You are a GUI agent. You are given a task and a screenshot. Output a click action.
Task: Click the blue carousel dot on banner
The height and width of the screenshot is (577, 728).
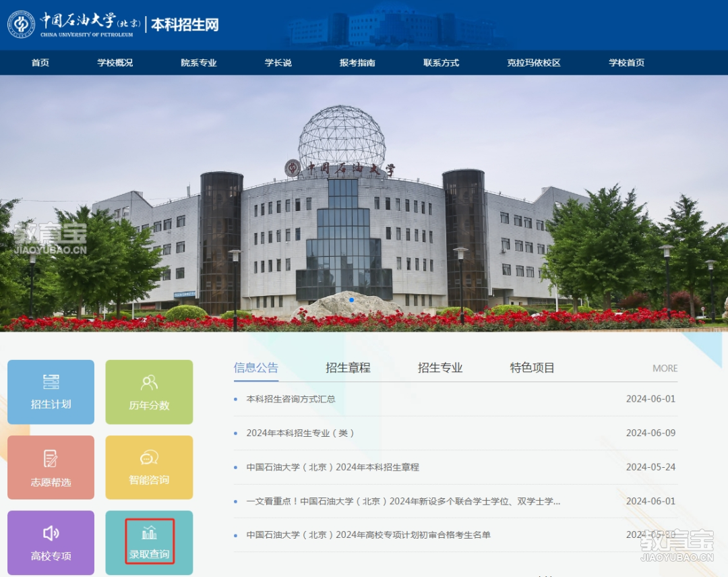(x=351, y=300)
